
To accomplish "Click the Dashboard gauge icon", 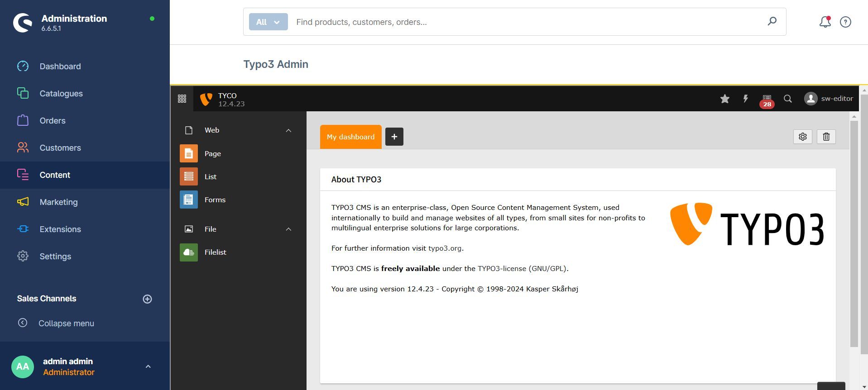I will (x=23, y=66).
